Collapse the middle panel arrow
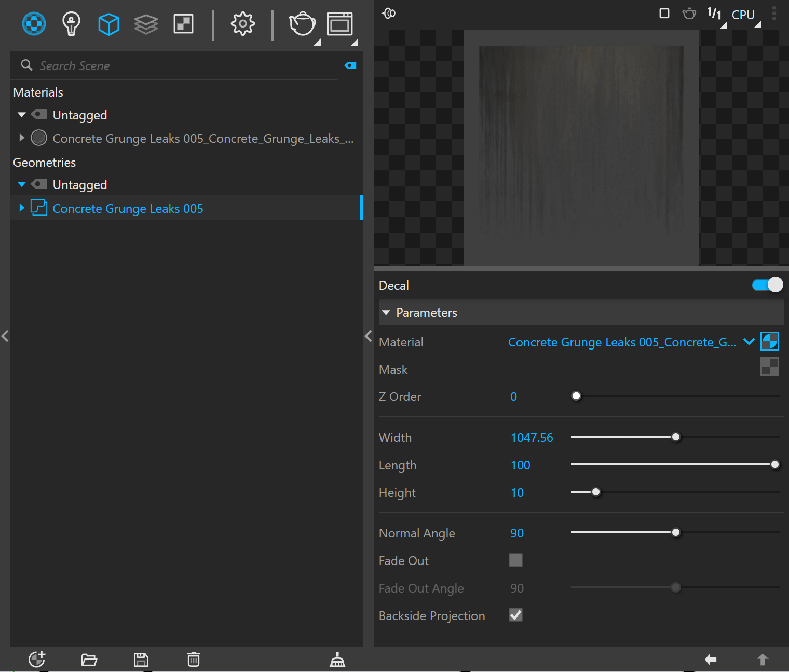 pyautogui.click(x=369, y=336)
